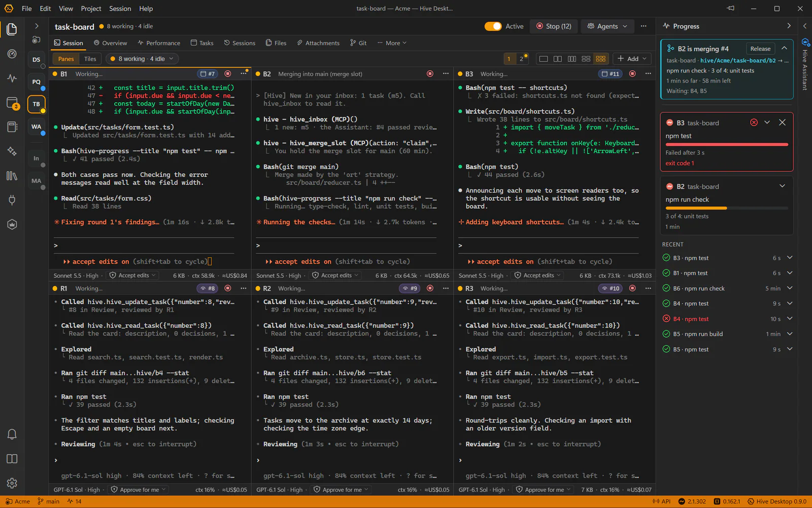Open the 'Approve for me' dropdown in pane R1

[139, 490]
